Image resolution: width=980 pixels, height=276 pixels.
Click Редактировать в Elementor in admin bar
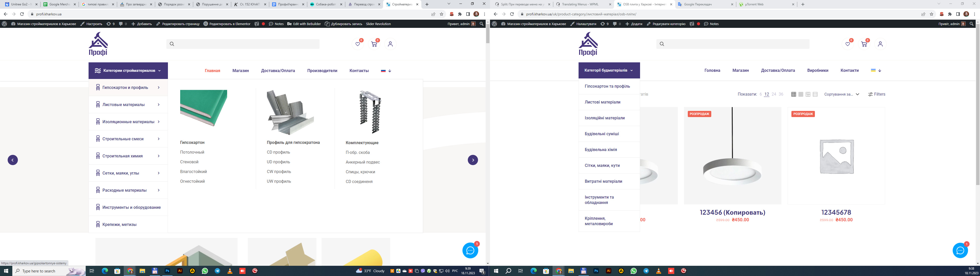[x=227, y=24]
